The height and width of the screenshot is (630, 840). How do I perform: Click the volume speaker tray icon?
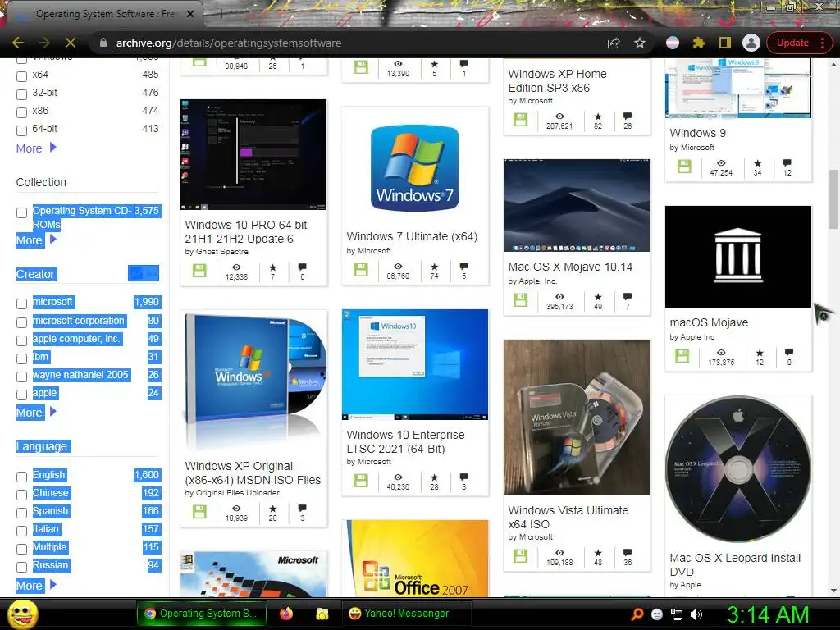(696, 614)
